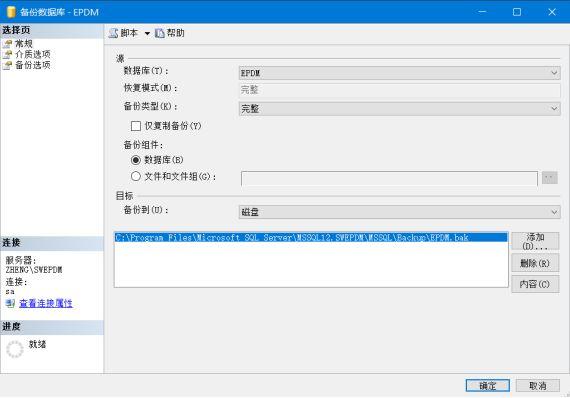Click the 确定 button
This screenshot has height=398, width=570.
click(x=487, y=386)
